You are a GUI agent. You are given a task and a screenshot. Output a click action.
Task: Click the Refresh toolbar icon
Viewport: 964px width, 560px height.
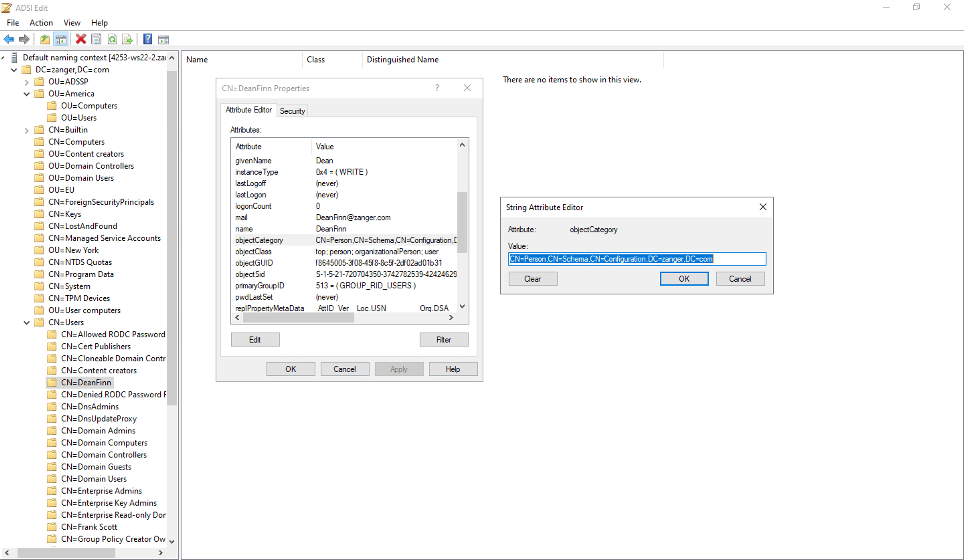tap(112, 38)
